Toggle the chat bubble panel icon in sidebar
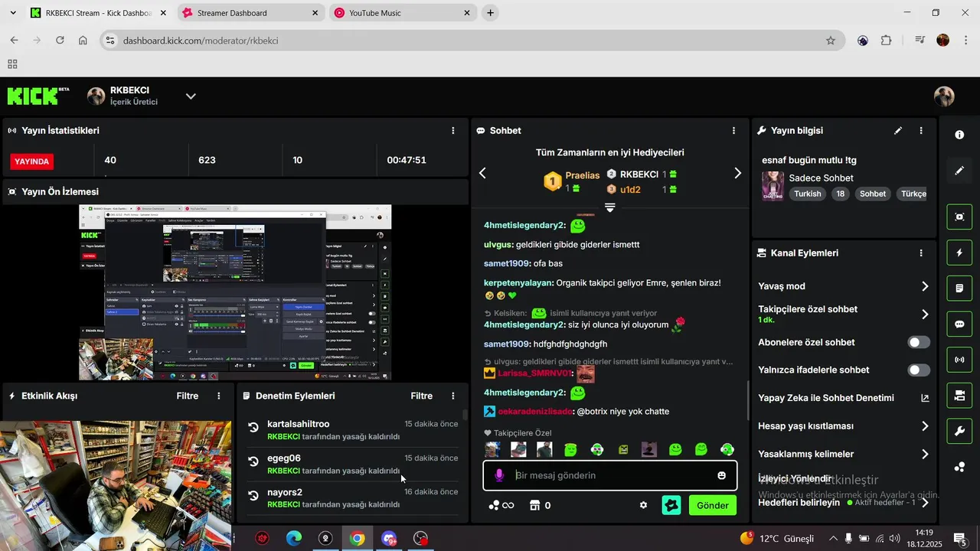This screenshot has width=980, height=551. 959,324
